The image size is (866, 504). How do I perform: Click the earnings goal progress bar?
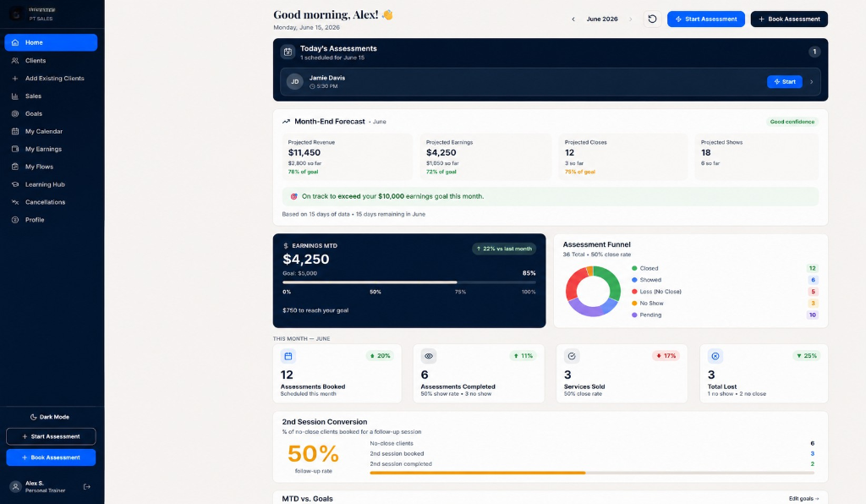pos(408,282)
